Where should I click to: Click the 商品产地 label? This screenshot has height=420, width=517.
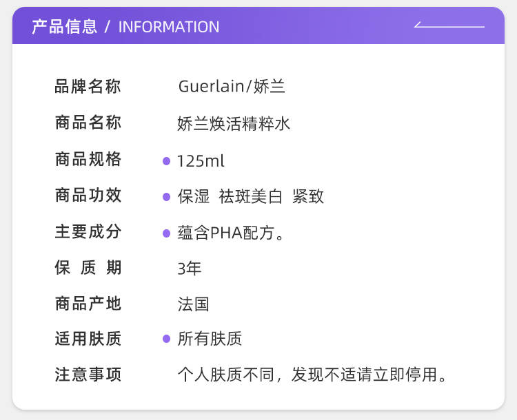point(88,304)
